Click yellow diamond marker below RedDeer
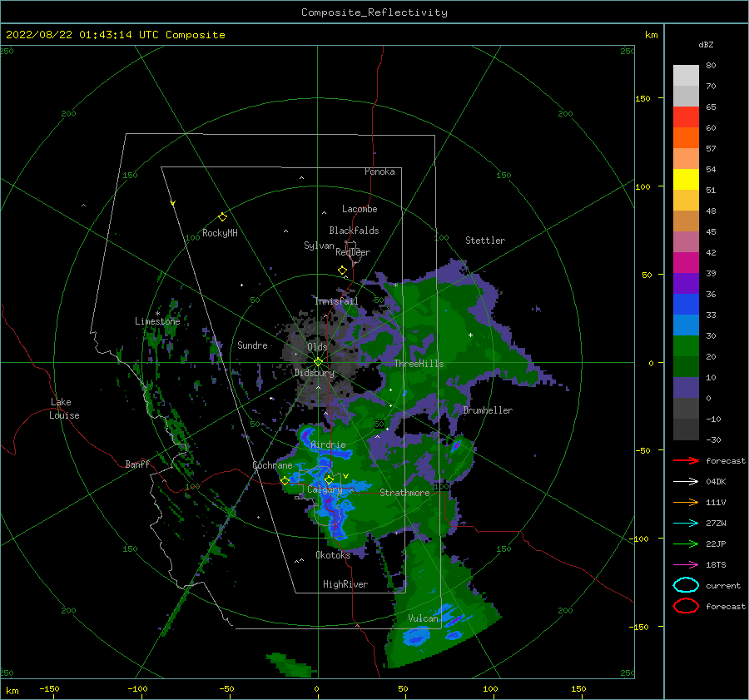Screen dimensions: 749x700 342,271
